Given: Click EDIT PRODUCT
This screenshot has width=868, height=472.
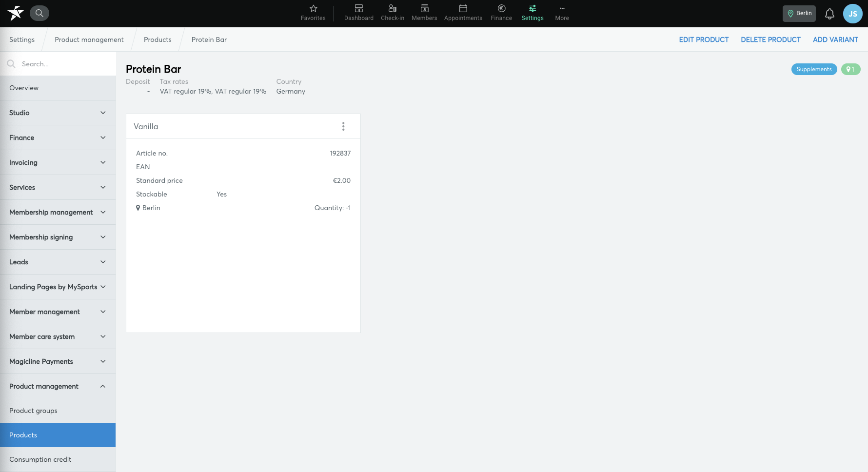Looking at the screenshot, I should coord(704,39).
